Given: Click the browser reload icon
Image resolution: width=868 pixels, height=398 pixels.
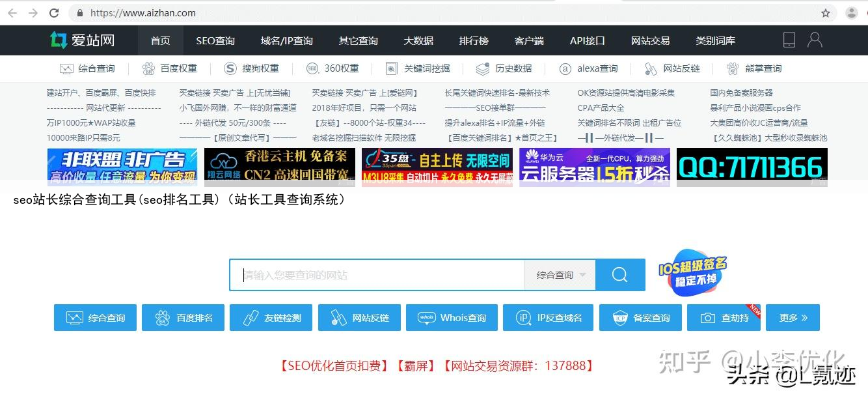Looking at the screenshot, I should point(54,13).
